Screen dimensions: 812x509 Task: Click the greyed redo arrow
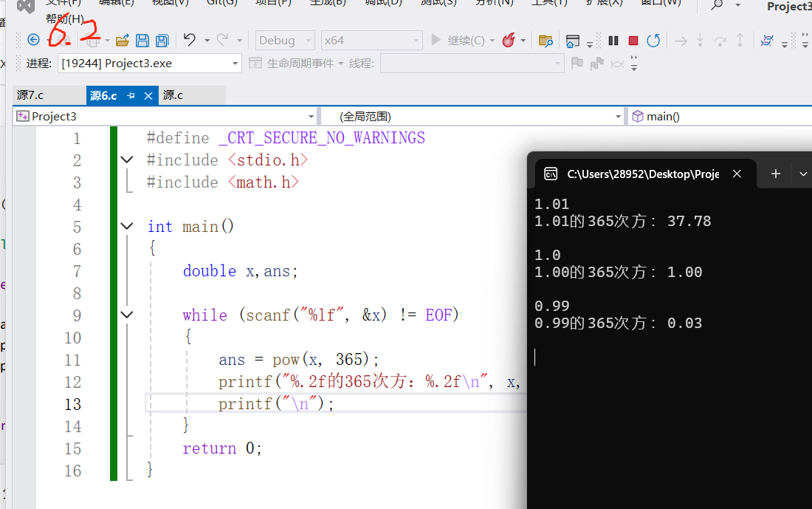tap(222, 40)
